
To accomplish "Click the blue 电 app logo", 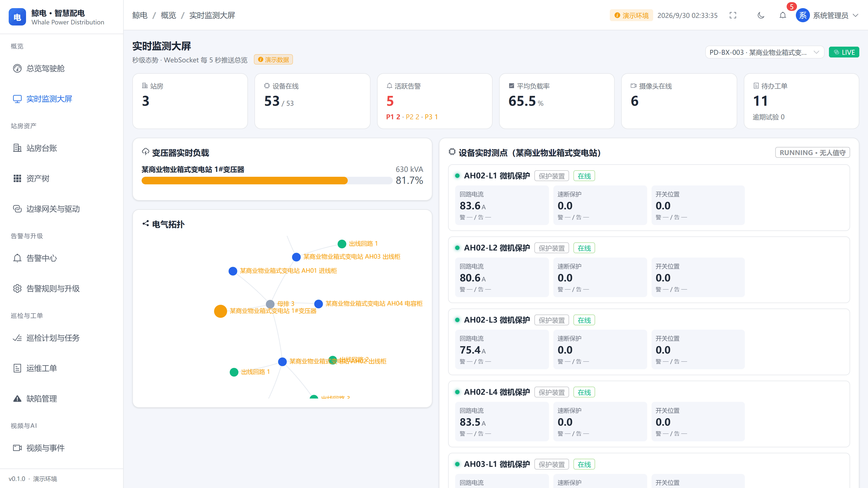I will 17,17.
